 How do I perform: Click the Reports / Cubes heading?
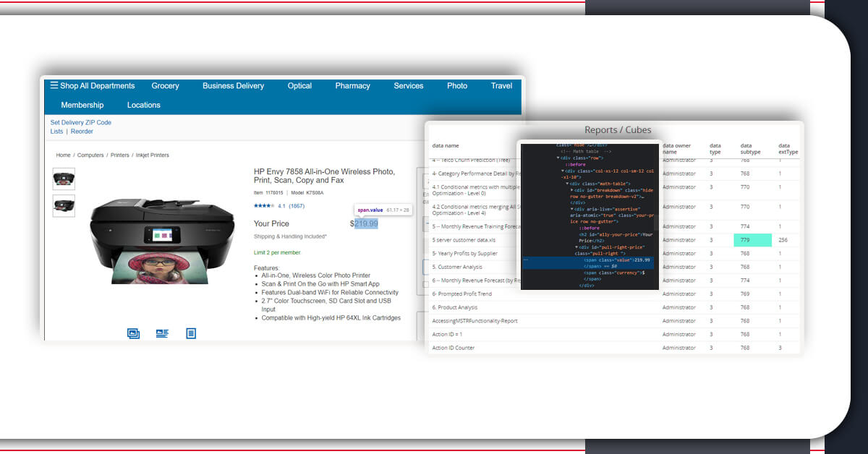[618, 130]
